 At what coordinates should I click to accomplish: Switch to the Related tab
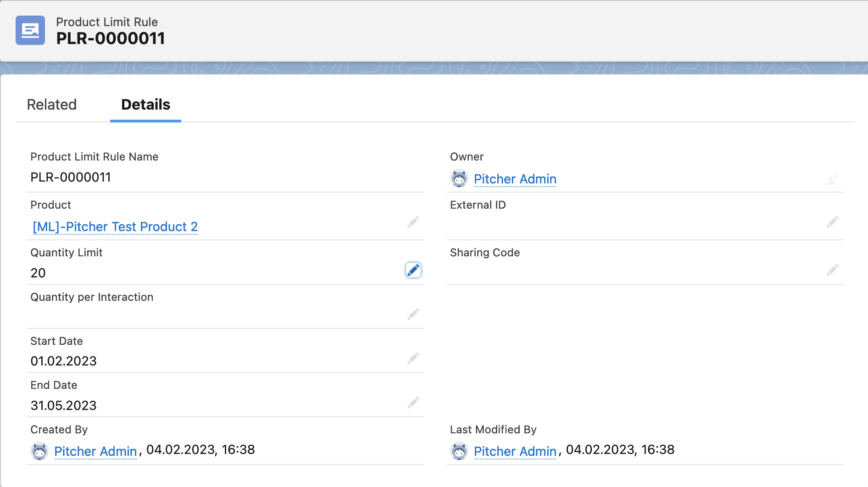tap(52, 105)
